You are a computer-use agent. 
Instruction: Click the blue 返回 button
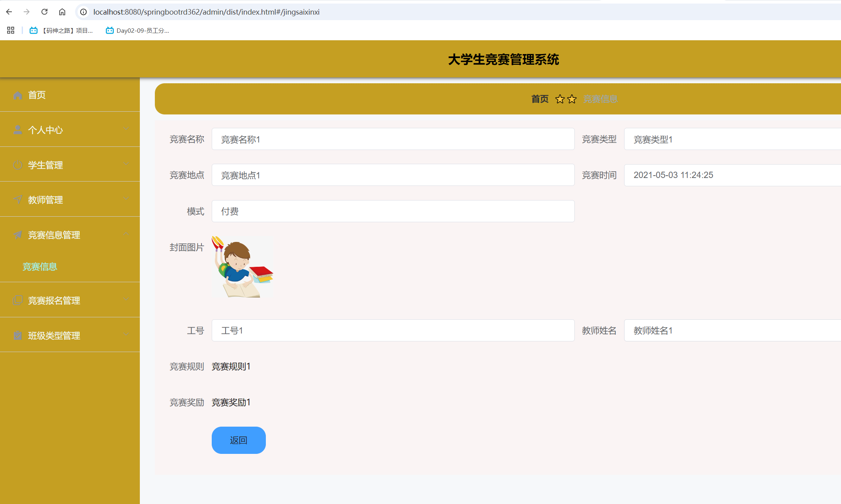click(239, 440)
